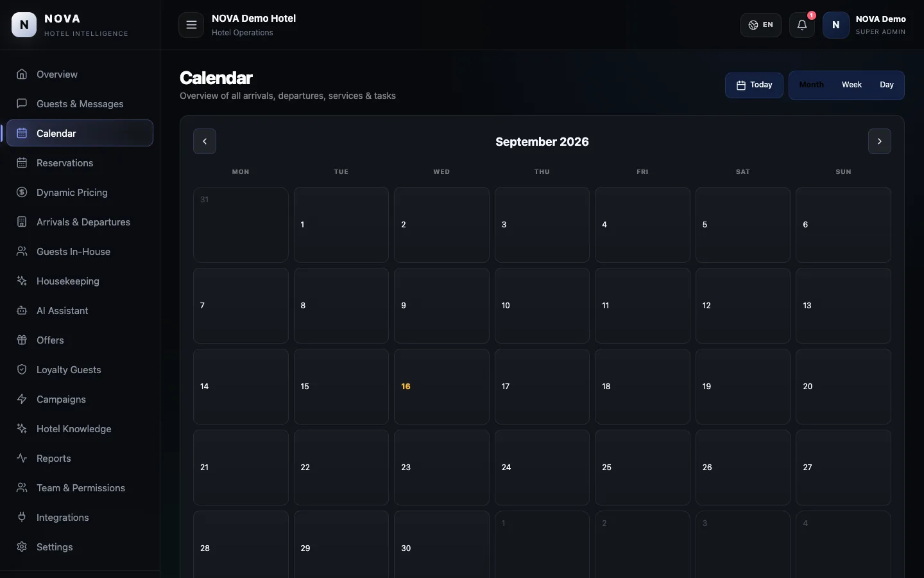
Task: Select September 16 highlighted day cell
Action: pyautogui.click(x=441, y=387)
